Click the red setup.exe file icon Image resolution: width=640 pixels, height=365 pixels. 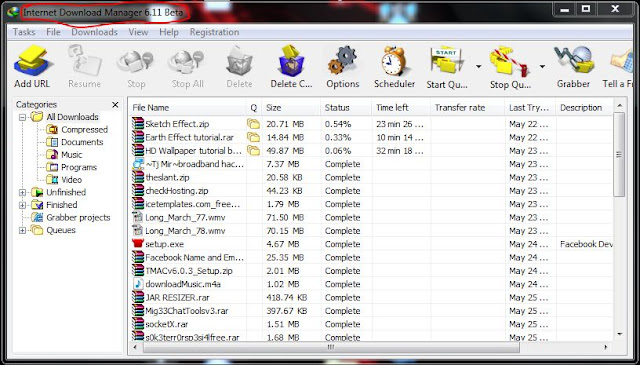(x=138, y=244)
